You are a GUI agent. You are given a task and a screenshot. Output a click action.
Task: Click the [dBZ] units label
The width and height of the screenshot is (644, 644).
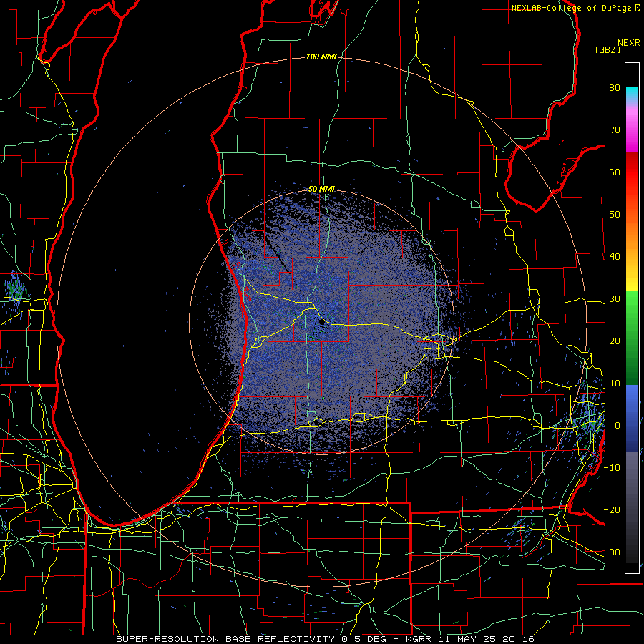608,49
